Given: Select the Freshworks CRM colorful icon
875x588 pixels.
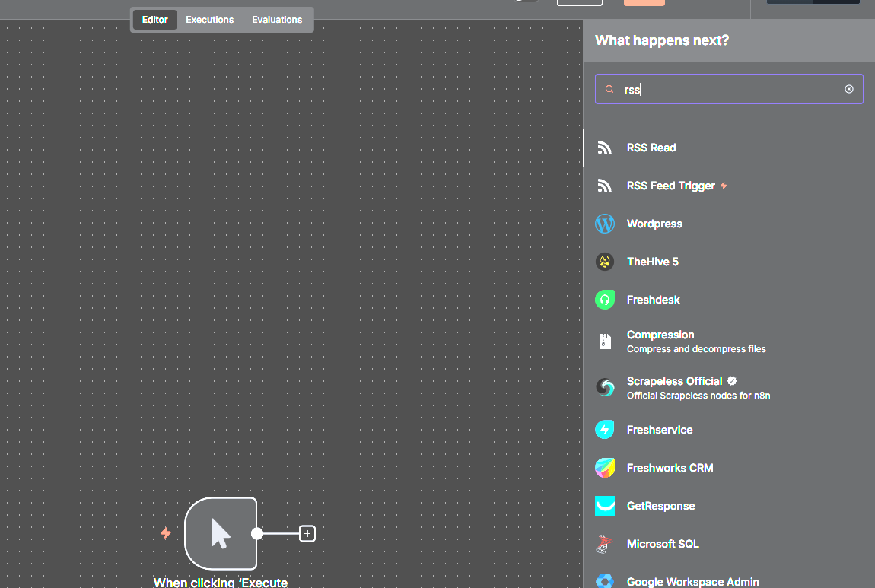Looking at the screenshot, I should [605, 468].
